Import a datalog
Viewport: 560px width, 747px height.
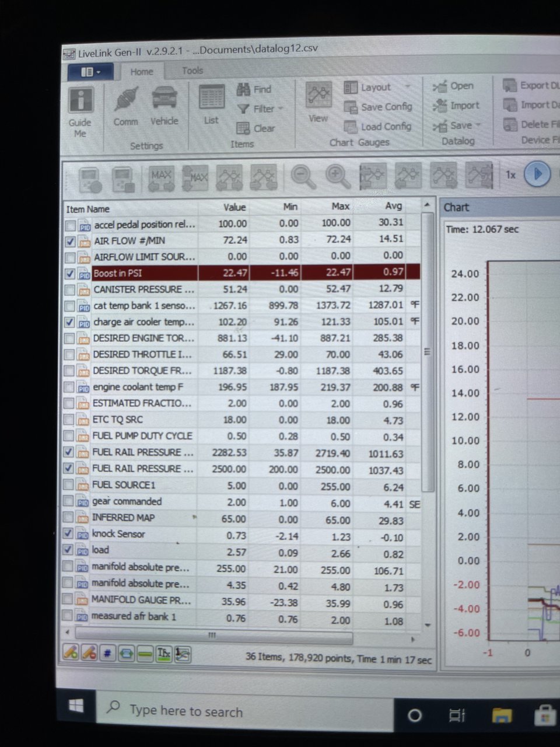(456, 106)
